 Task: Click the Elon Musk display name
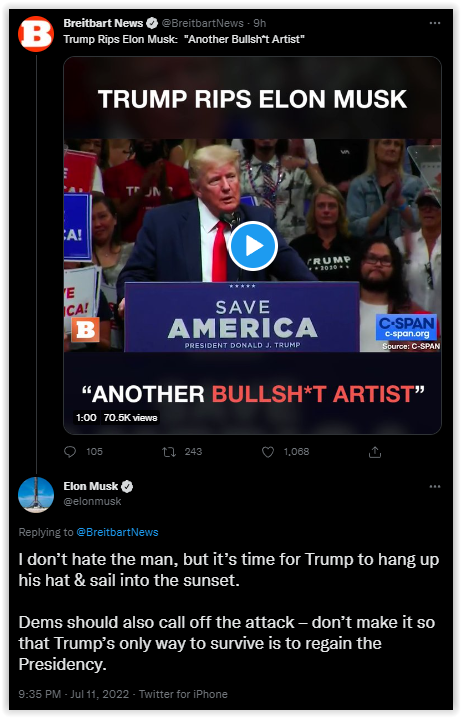[91, 486]
